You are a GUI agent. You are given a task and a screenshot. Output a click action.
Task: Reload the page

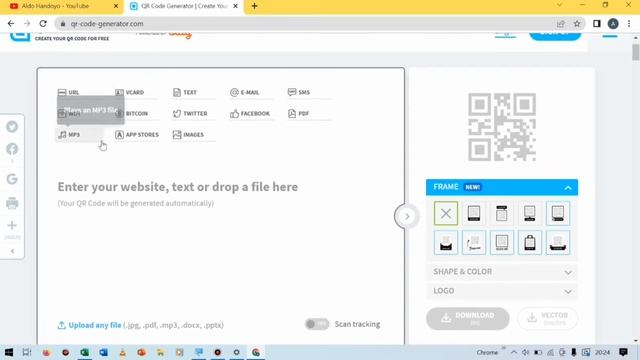(x=43, y=24)
